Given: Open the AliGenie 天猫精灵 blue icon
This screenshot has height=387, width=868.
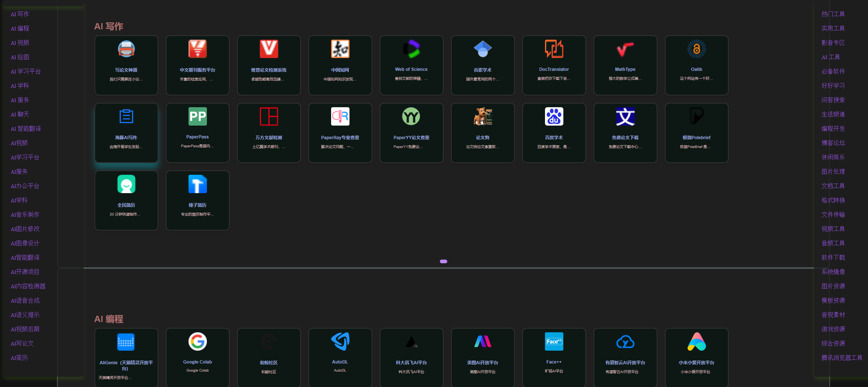Looking at the screenshot, I should [126, 341].
